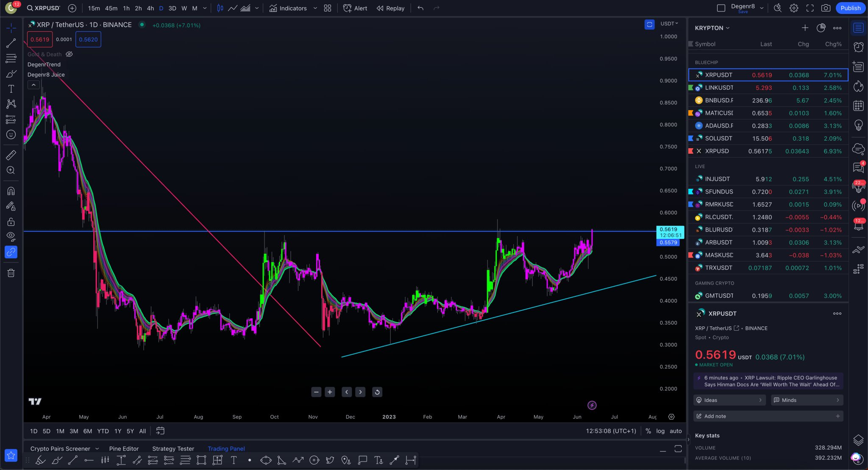
Task: Open the Strategy Tester tab
Action: (173, 448)
